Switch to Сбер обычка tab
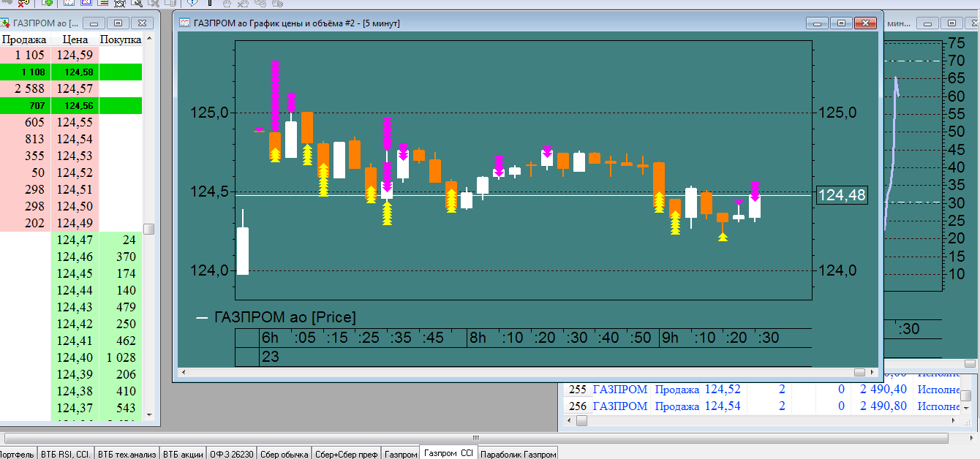980x459 pixels. [284, 454]
